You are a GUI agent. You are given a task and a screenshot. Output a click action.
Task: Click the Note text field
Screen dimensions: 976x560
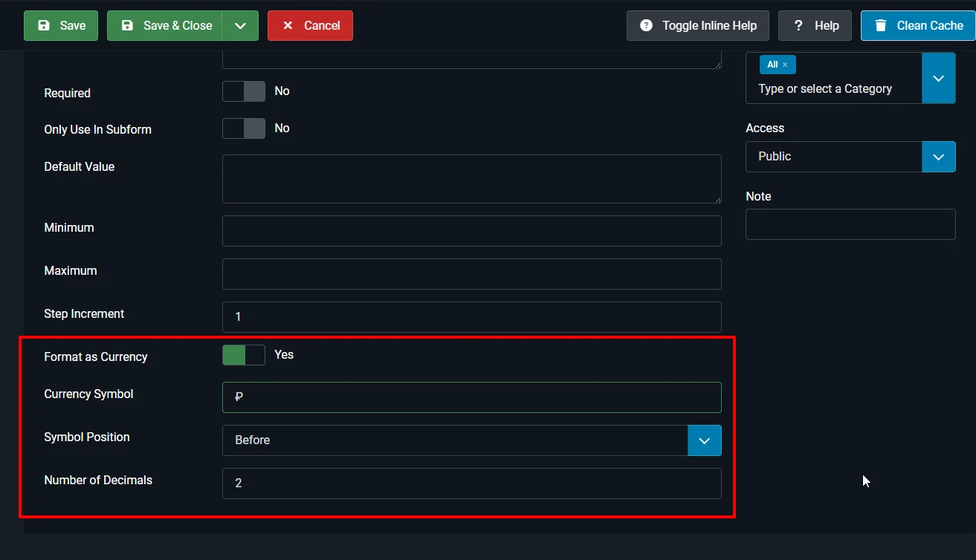click(850, 224)
